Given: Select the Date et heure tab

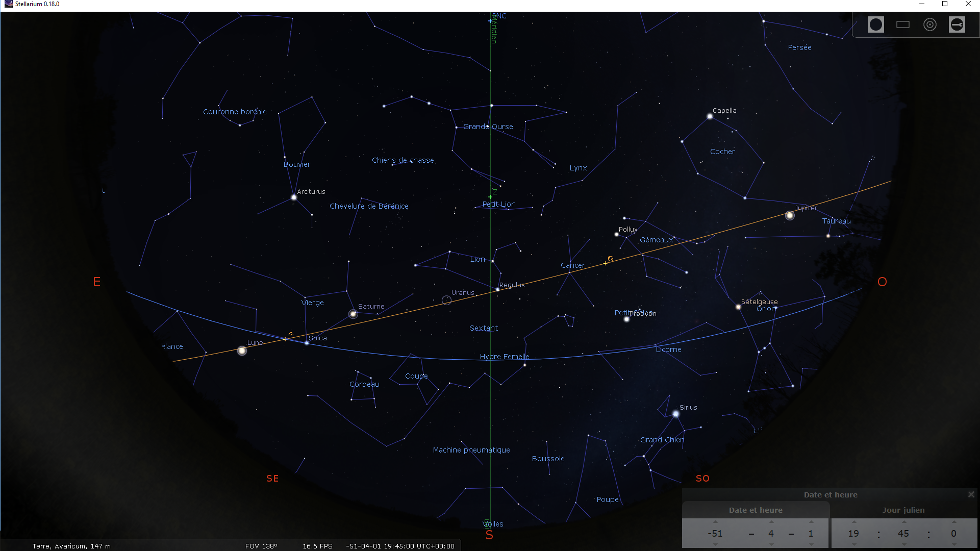Looking at the screenshot, I should pyautogui.click(x=755, y=510).
